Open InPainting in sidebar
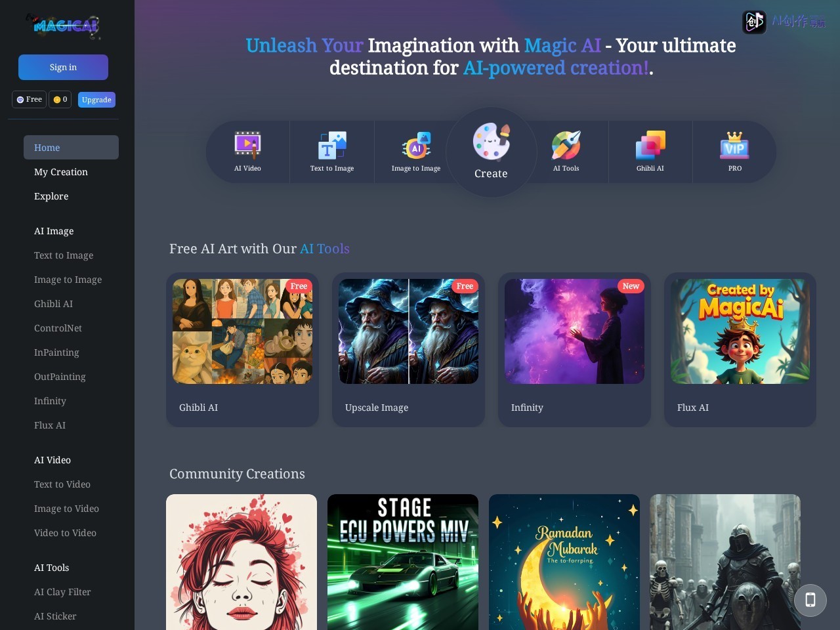 [56, 352]
